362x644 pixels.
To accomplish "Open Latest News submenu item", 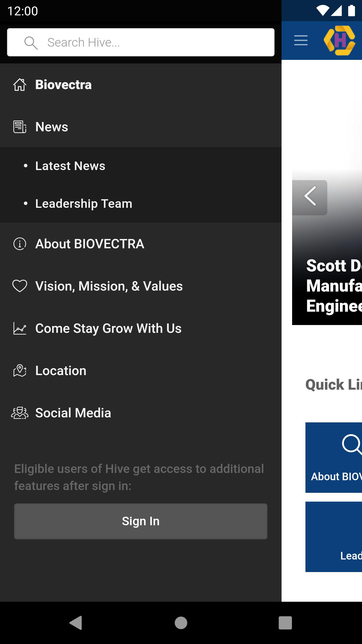I will tap(141, 166).
